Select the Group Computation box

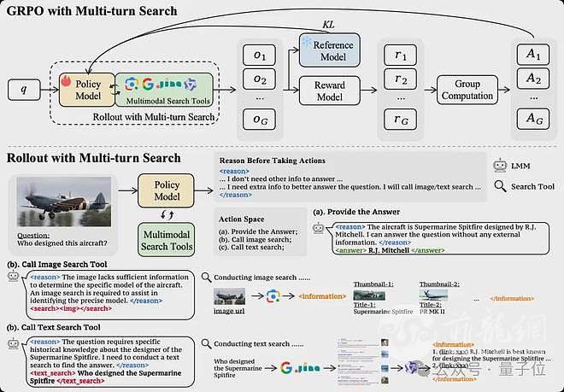[467, 90]
